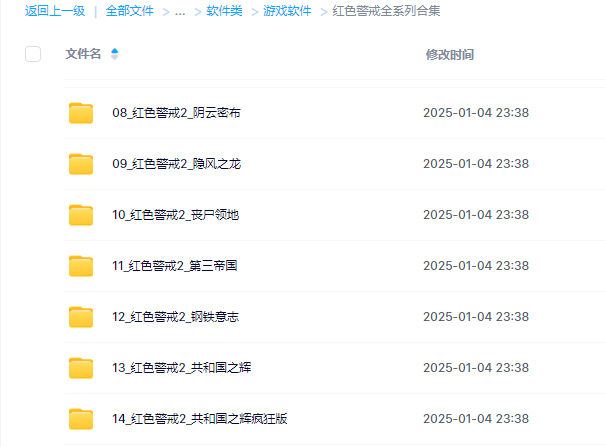
Task: Expand the ... collapsed breadcrumb path
Action: [x=180, y=12]
